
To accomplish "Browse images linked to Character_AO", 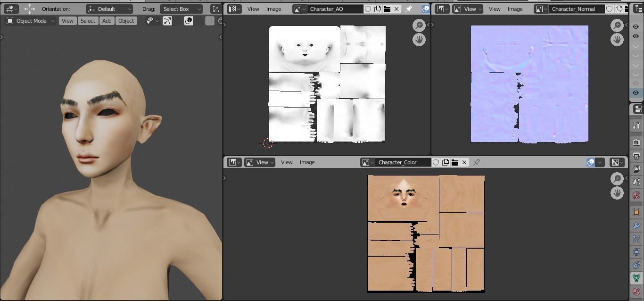I will tap(299, 9).
